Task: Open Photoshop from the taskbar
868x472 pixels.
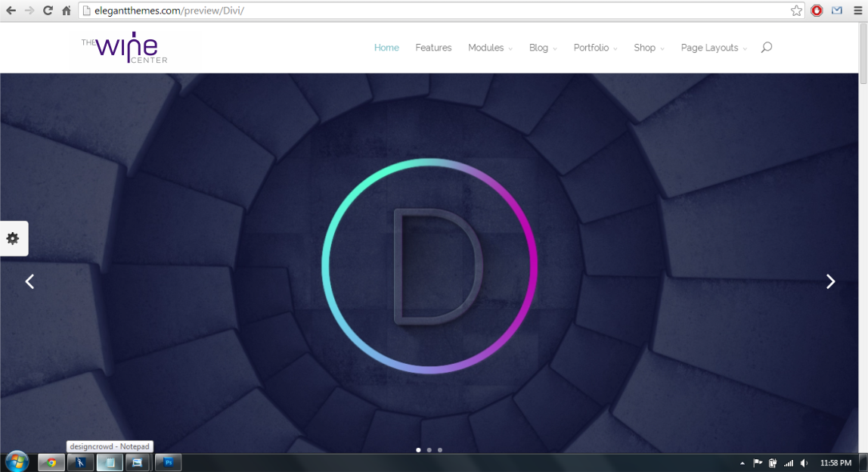Action: [169, 462]
